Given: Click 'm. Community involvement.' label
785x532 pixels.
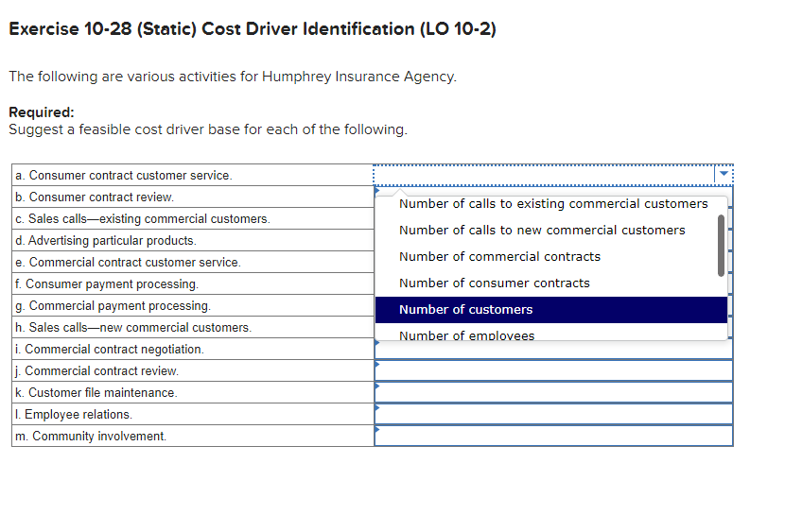Looking at the screenshot, I should coord(91,437).
